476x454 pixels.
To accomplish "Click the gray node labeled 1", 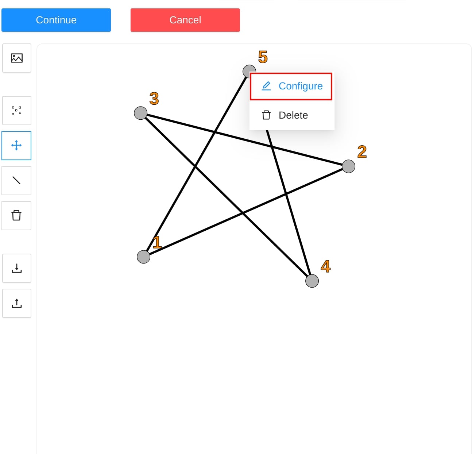I will pos(143,257).
